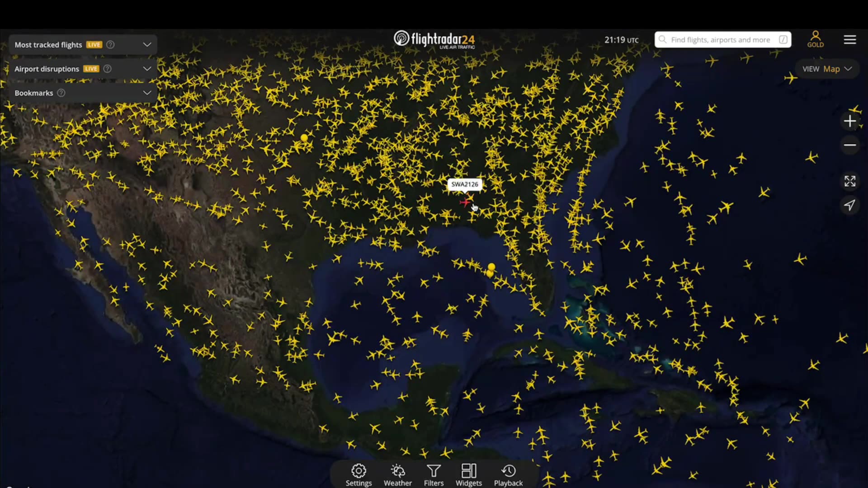Expand the Most tracked flights panel
Screen dimensions: 868x488
pos(147,44)
